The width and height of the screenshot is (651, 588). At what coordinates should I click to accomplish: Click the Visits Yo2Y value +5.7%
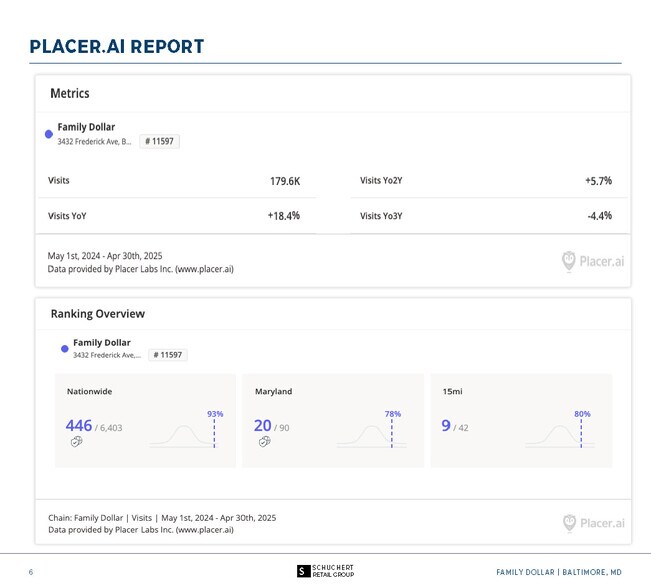point(598,181)
